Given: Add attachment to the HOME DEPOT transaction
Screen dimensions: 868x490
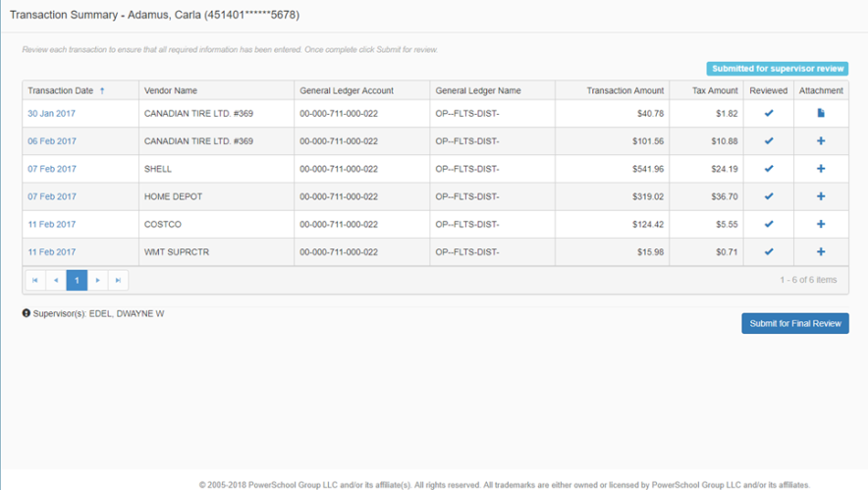Looking at the screenshot, I should (821, 196).
